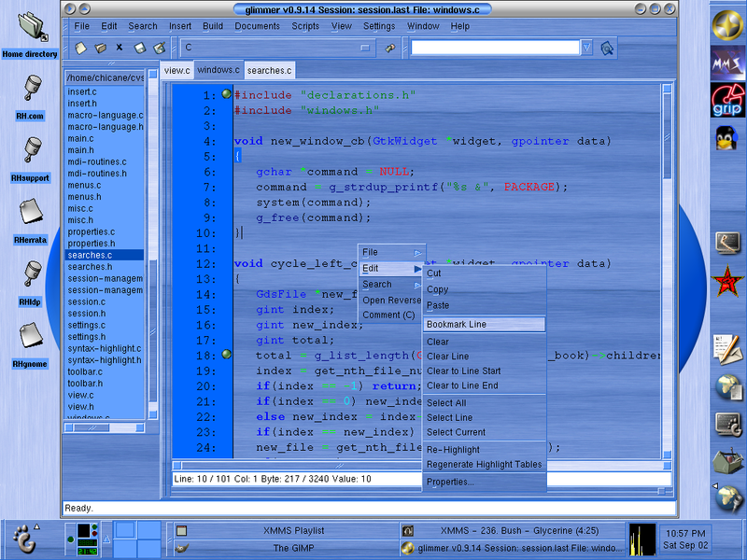Click the Save floppy disk toolbar icon
Viewport: 747px width, 560px height.
[x=139, y=48]
